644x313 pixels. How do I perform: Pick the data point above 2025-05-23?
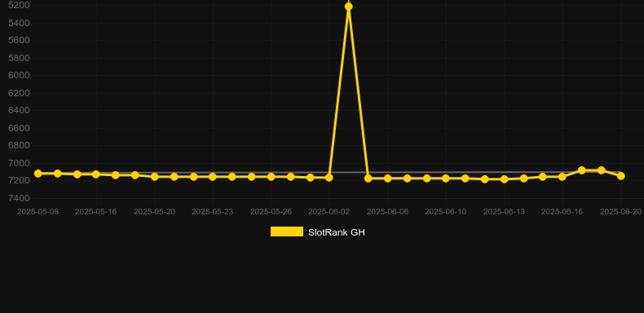212,177
